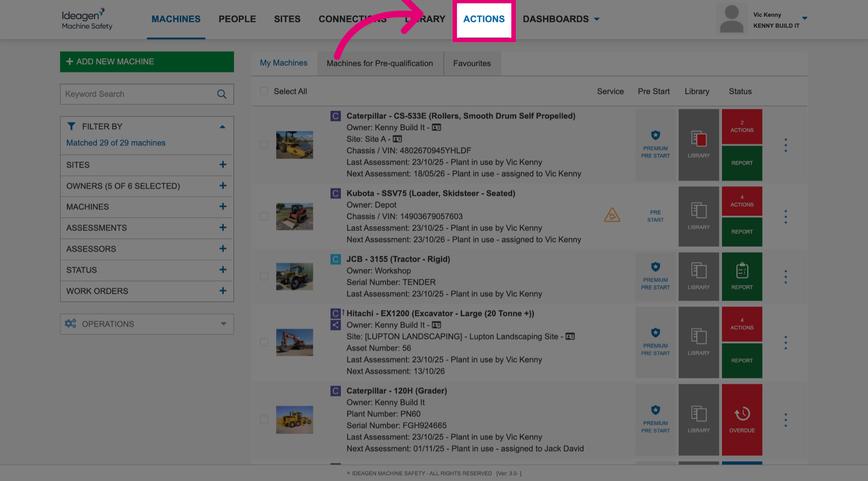
Task: Click the share icon on Hitachi EX1200
Action: click(335, 325)
